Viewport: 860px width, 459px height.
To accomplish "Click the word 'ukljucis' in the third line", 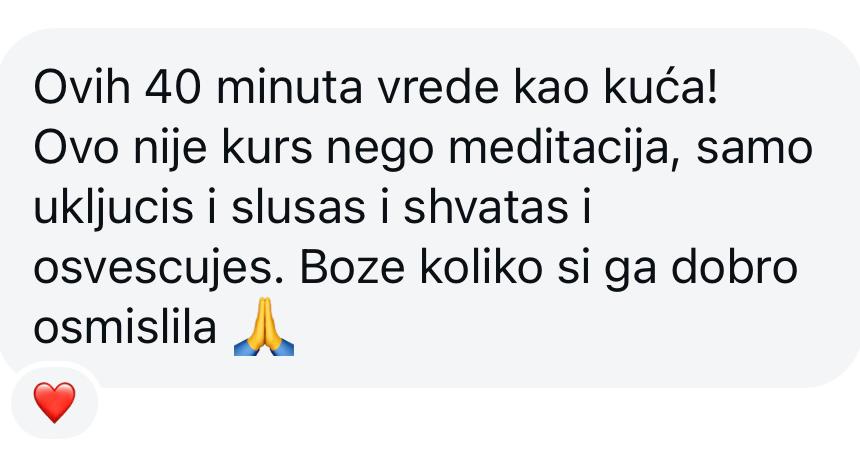I will pos(114,209).
